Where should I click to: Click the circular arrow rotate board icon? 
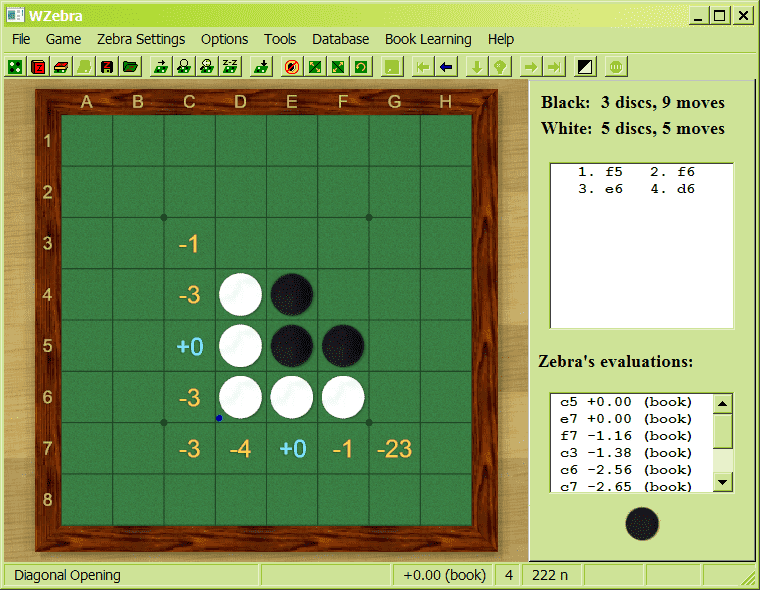point(360,67)
